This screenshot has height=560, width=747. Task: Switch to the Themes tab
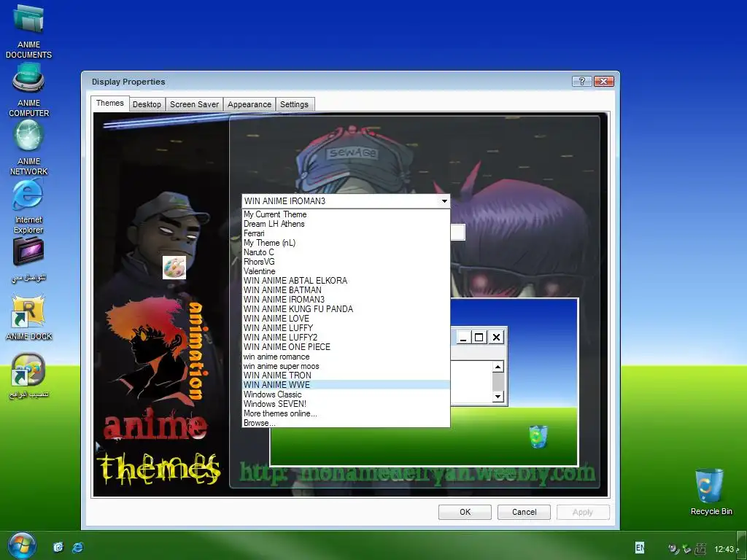110,103
